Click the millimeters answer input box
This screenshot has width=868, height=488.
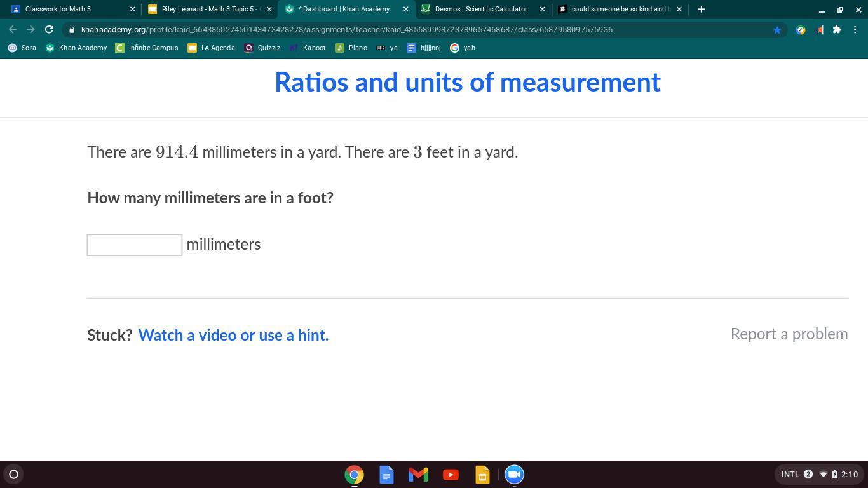coord(135,245)
